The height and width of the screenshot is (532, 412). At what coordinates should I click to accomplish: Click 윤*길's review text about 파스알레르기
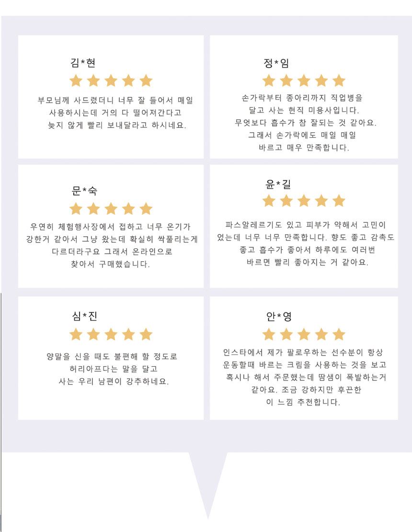(306, 243)
